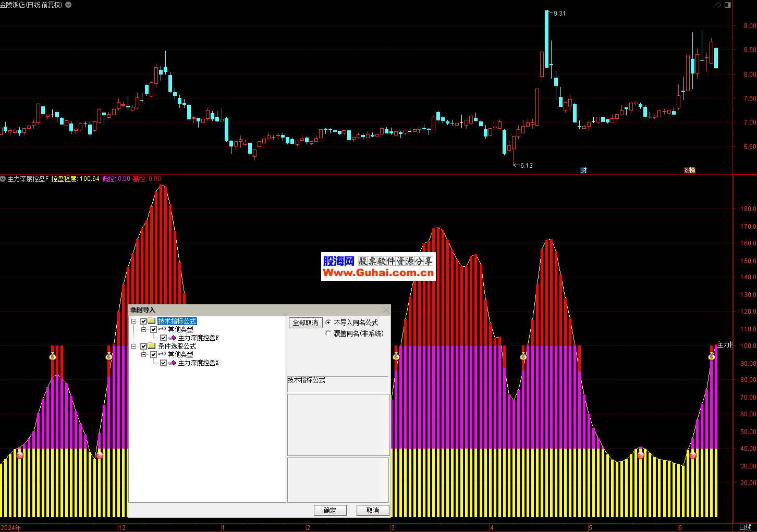Click the leftmost money bag signal marker

tap(52, 356)
